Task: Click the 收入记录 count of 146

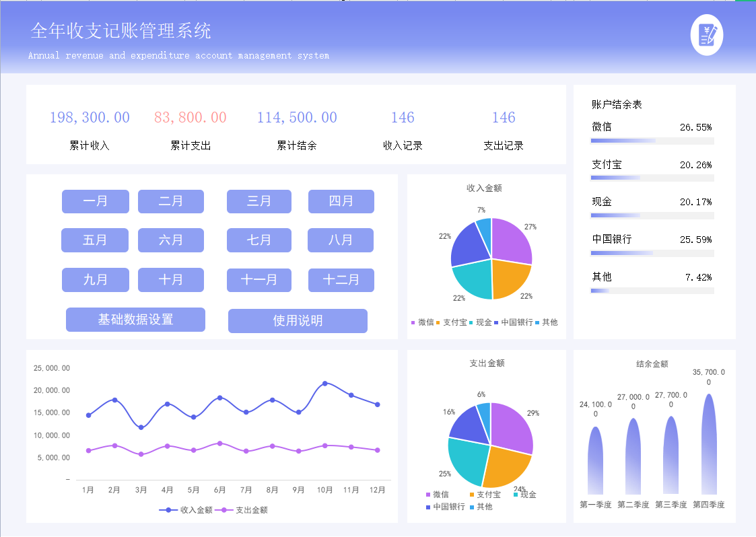Action: 402,117
